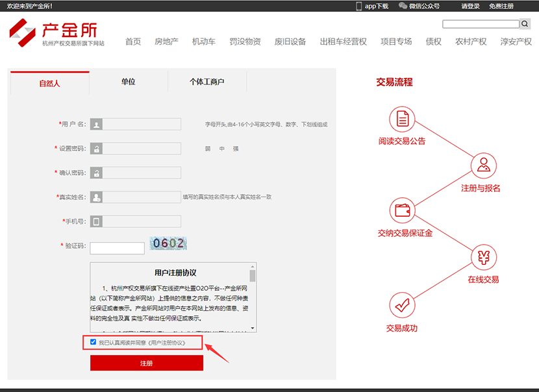This screenshot has height=392, width=539.
Task: Click the 交纳交易保证金 wallet icon
Action: [x=402, y=210]
